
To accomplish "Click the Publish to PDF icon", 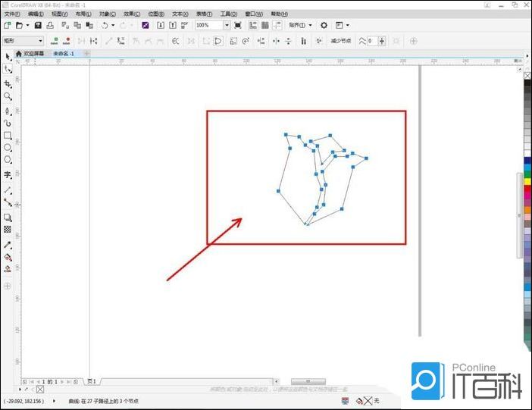I will point(185,25).
